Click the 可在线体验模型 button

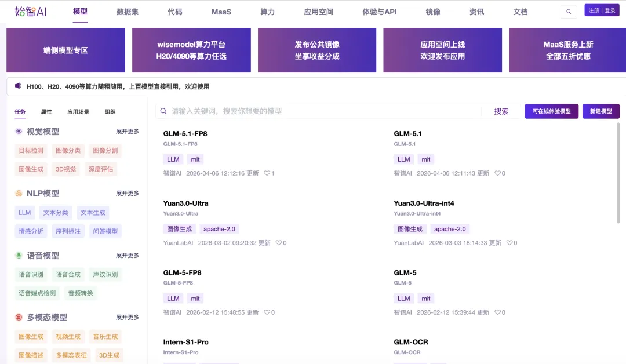[551, 111]
